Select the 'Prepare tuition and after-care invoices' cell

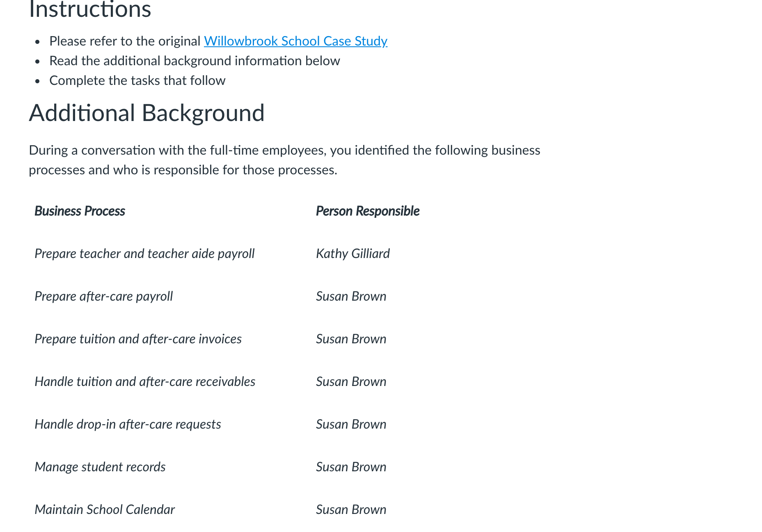[138, 339]
